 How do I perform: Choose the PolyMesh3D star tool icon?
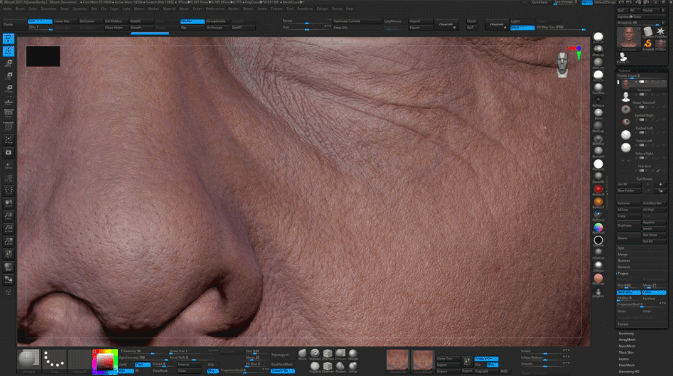(x=661, y=31)
